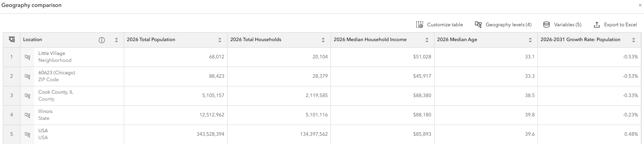Click geography icon for 60623 (Chicago) row
The width and height of the screenshot is (644, 144).
28,76
